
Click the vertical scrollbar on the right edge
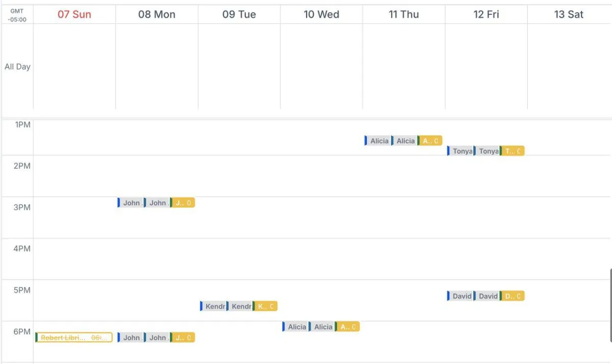[610, 305]
